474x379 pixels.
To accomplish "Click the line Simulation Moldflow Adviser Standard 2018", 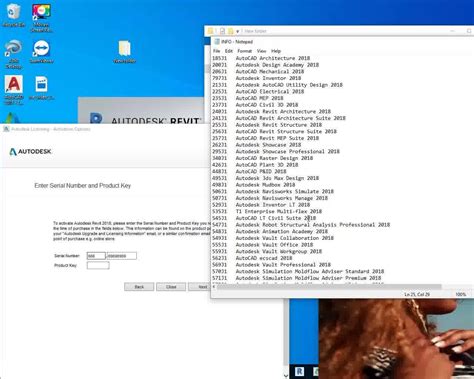I will pyautogui.click(x=298, y=271).
